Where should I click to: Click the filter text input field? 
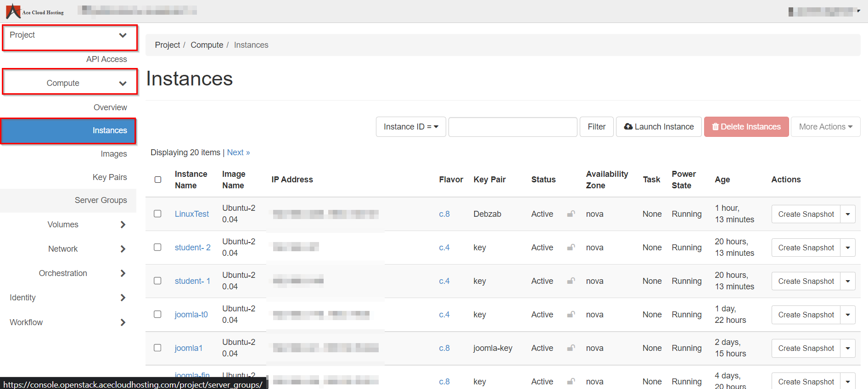point(512,127)
